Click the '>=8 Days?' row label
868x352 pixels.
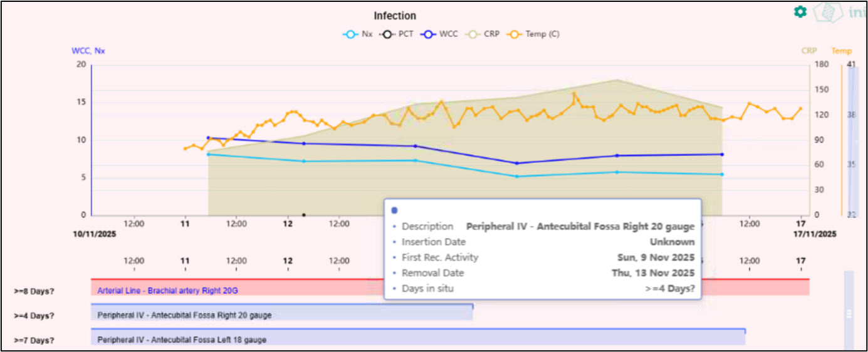pos(34,291)
